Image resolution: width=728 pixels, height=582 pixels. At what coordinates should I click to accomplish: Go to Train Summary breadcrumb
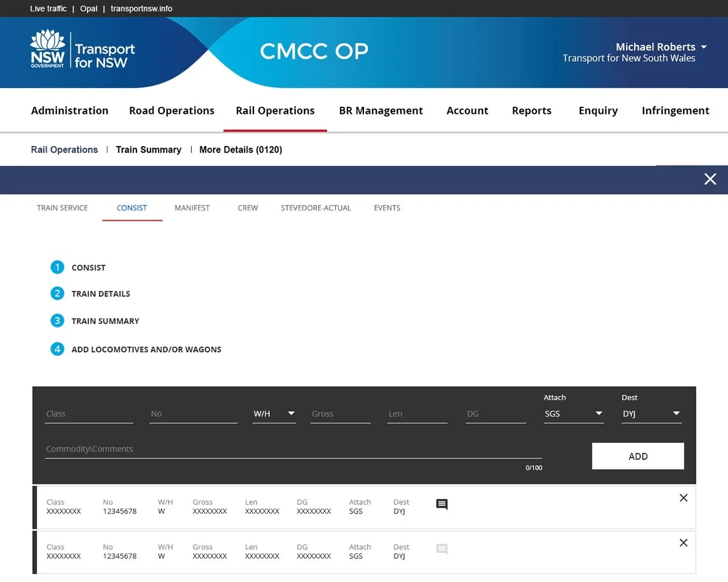click(149, 150)
